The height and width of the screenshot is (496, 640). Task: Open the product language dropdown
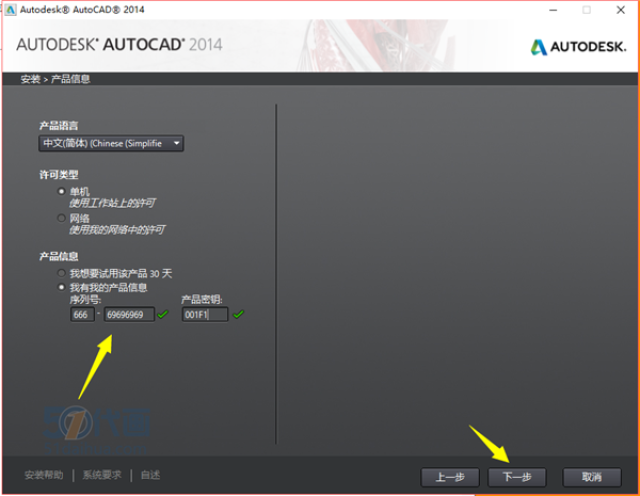click(x=111, y=144)
